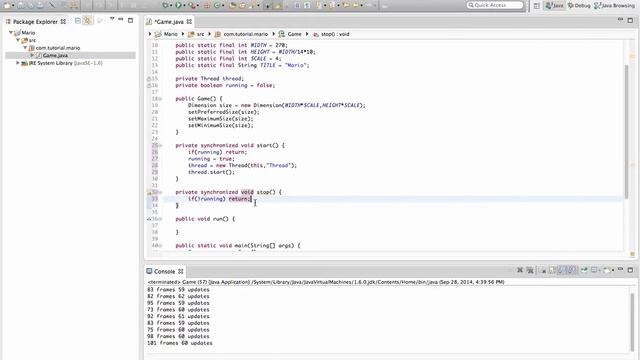This screenshot has width=640, height=360.
Task: Click the green Run button in toolbar
Action: point(178,5)
